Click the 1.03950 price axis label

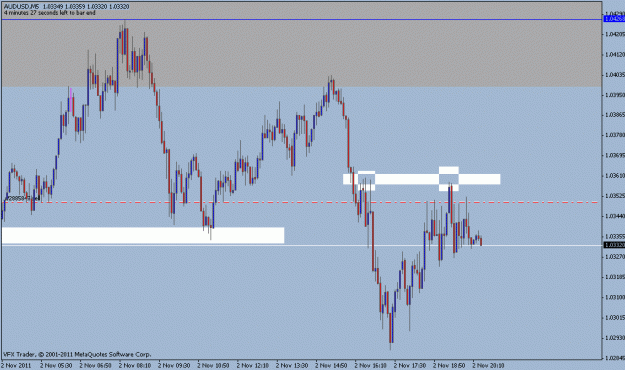click(x=615, y=95)
